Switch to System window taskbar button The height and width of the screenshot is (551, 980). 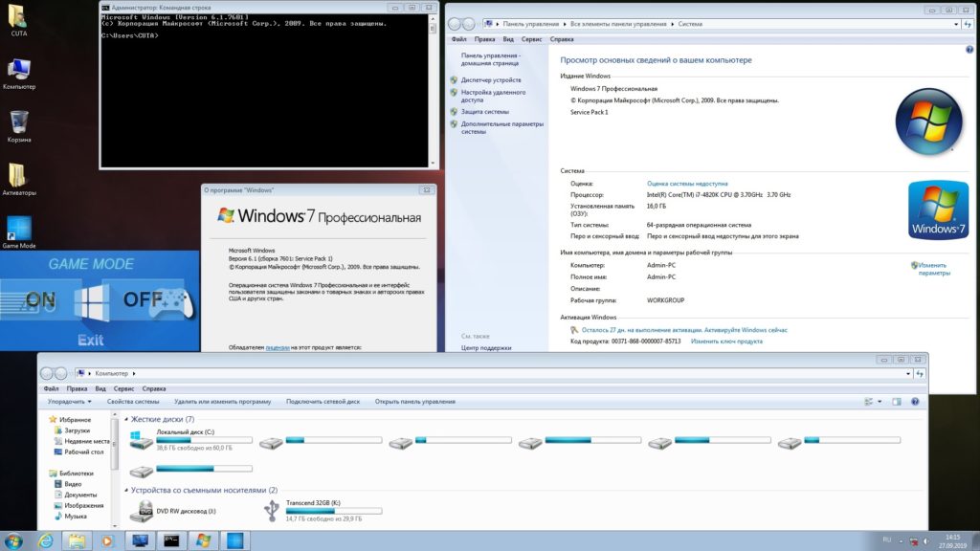click(x=140, y=541)
